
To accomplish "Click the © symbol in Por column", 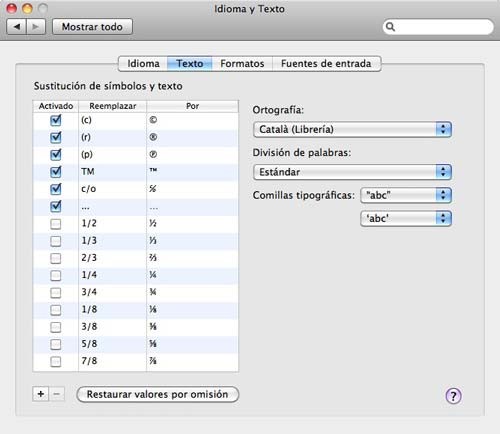I will [153, 120].
